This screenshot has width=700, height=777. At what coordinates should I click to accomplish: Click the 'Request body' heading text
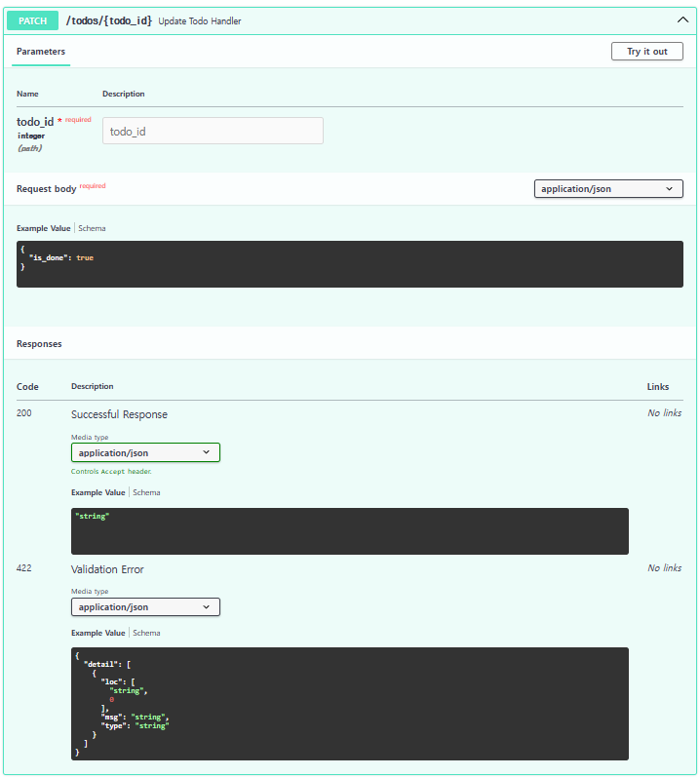[46, 189]
